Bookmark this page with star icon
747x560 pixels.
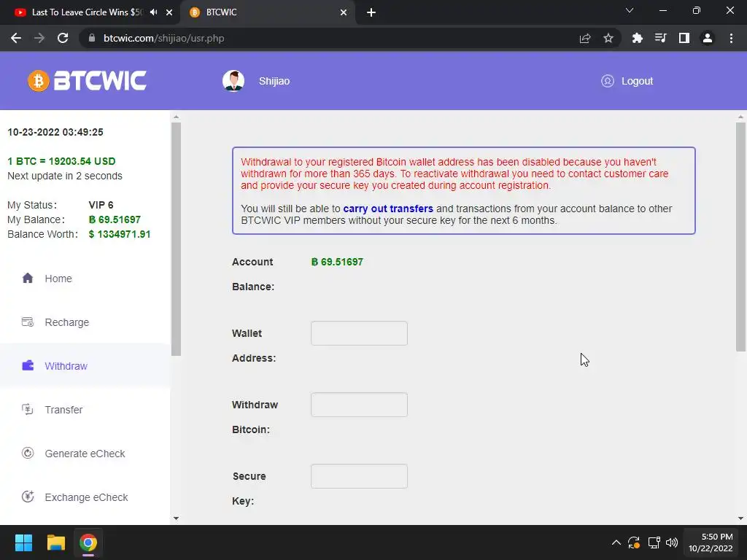click(x=608, y=38)
